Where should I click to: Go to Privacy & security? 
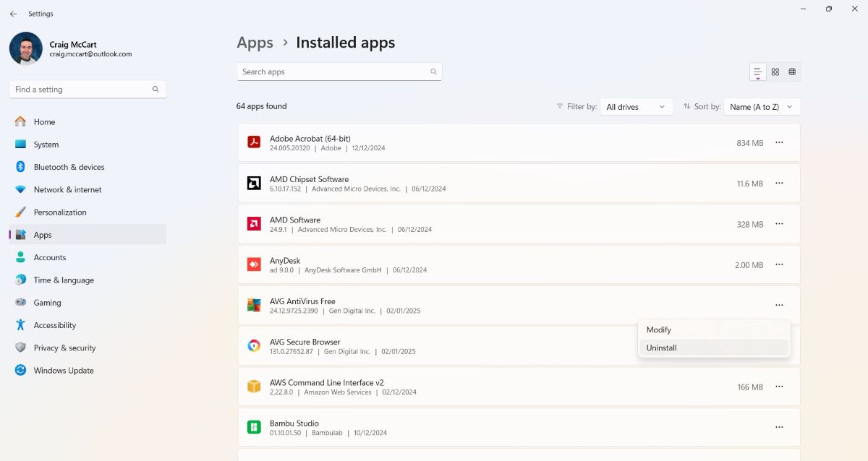[x=88, y=348]
